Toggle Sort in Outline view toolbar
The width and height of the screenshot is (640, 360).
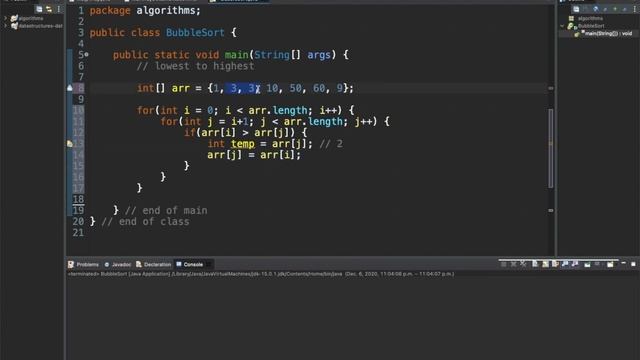click(x=586, y=9)
